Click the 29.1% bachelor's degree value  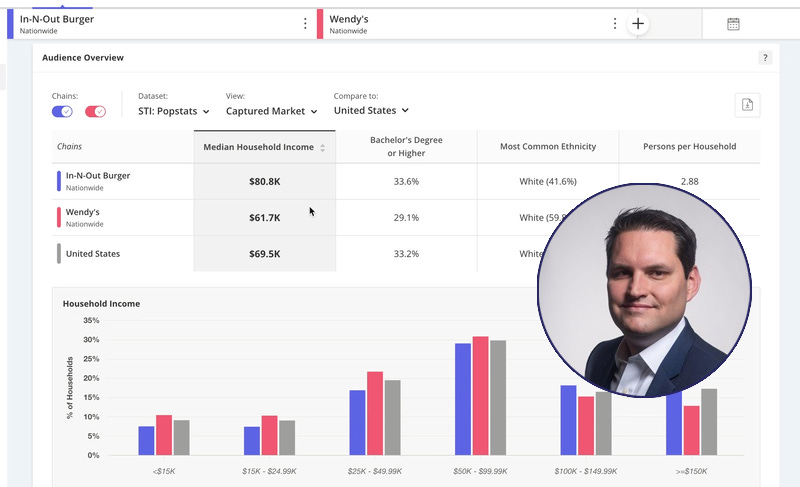tap(406, 217)
